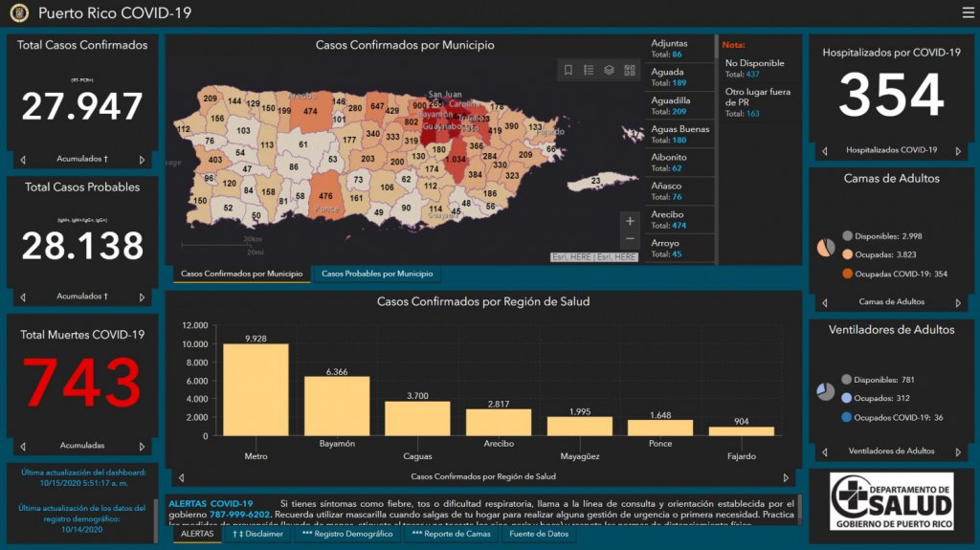Zoom out on the map with minus button

click(x=630, y=239)
